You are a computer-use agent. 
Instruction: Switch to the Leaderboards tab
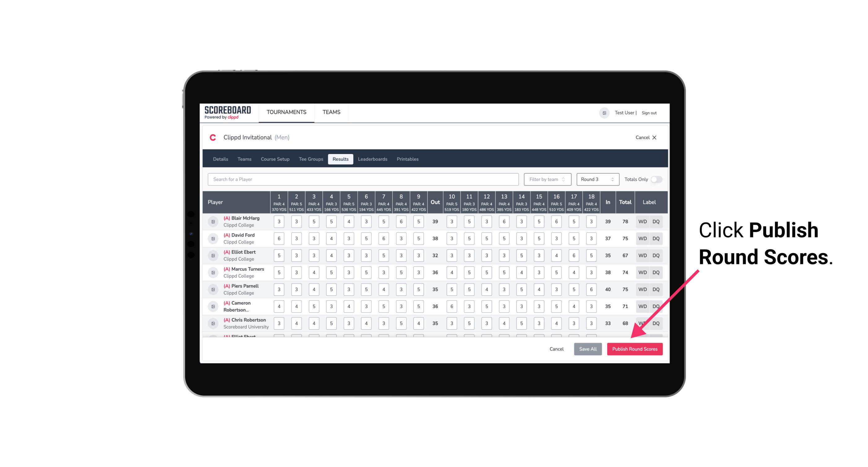pos(373,159)
